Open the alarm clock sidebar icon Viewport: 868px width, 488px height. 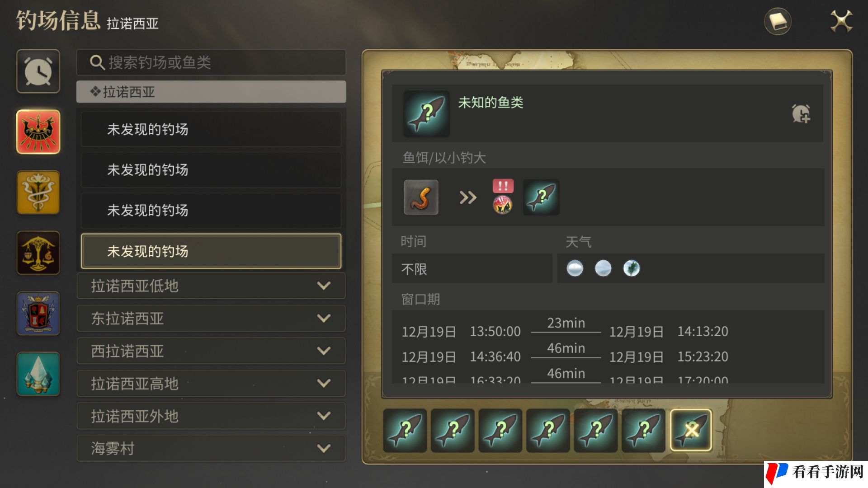point(38,71)
